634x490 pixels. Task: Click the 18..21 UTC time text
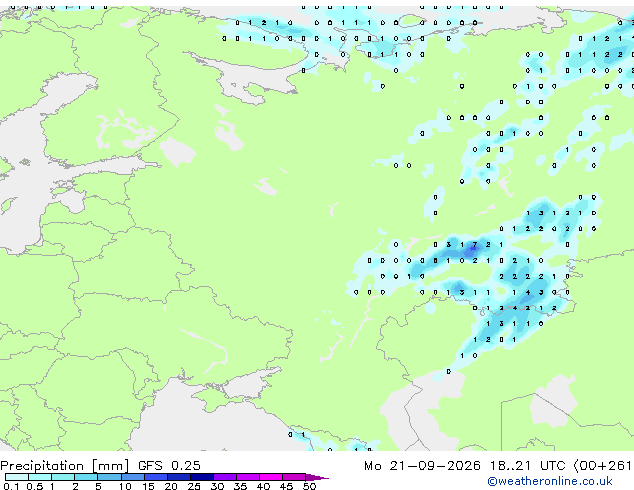(x=527, y=466)
